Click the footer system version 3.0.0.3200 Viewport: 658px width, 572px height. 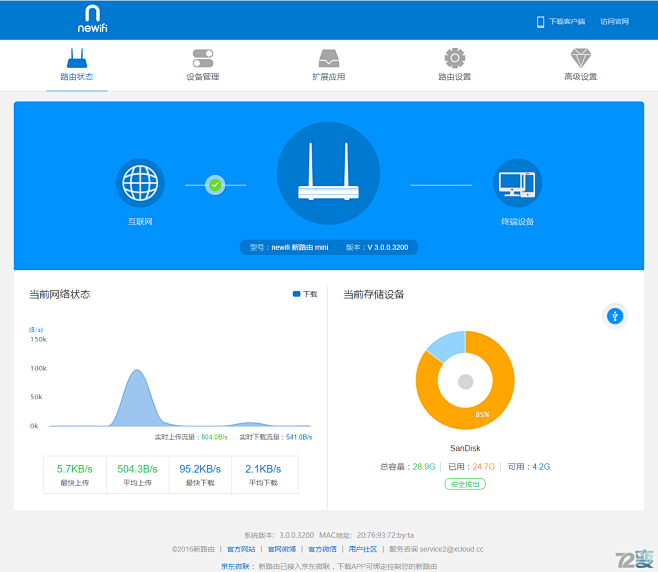pyautogui.click(x=297, y=535)
